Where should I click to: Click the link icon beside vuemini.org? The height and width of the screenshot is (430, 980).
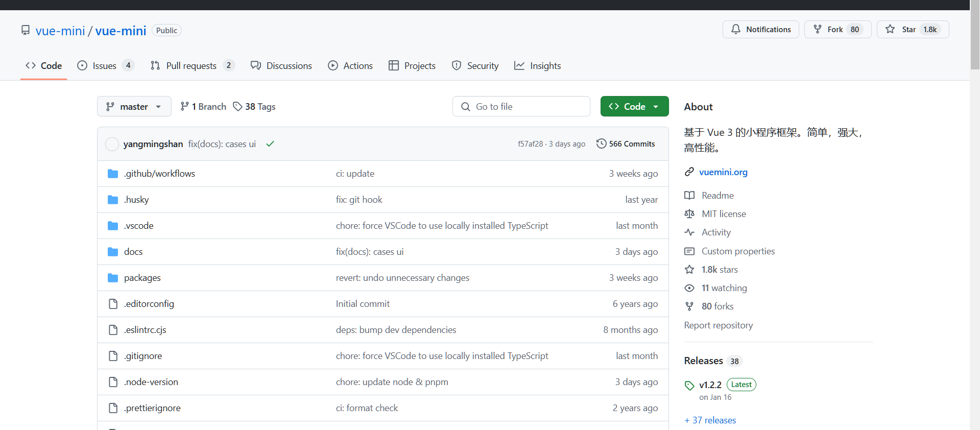[689, 172]
